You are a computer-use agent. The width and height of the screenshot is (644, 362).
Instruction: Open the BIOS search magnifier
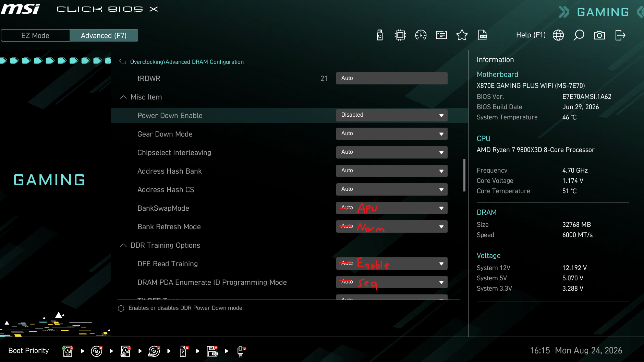pyautogui.click(x=579, y=35)
